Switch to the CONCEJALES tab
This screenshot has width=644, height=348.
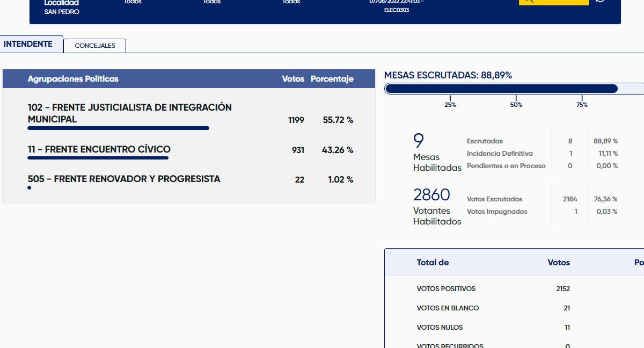click(94, 46)
